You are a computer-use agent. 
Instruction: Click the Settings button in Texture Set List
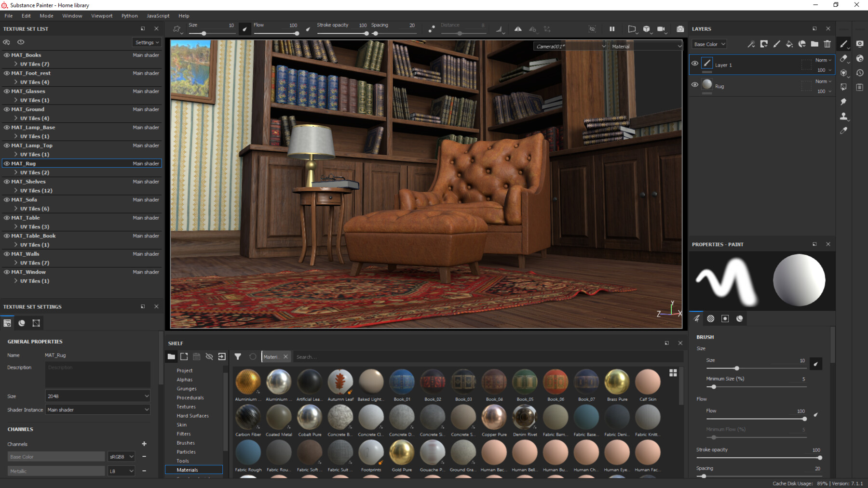[x=146, y=42]
